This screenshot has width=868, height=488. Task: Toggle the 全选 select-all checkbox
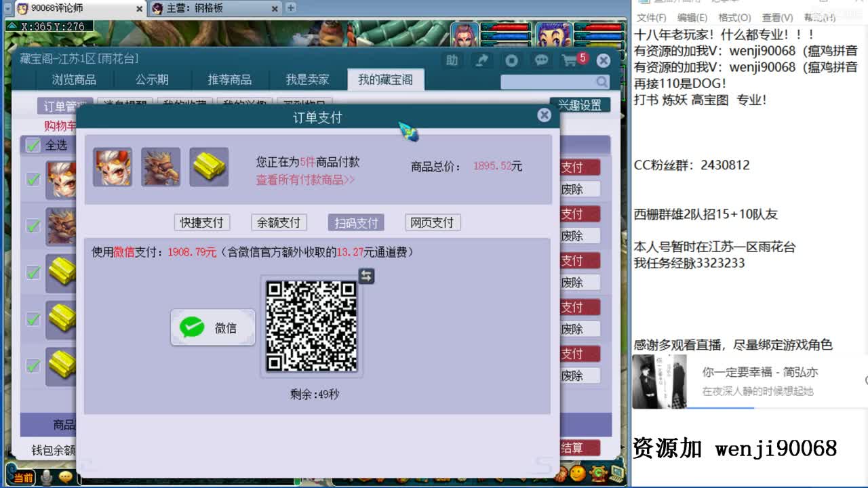33,145
